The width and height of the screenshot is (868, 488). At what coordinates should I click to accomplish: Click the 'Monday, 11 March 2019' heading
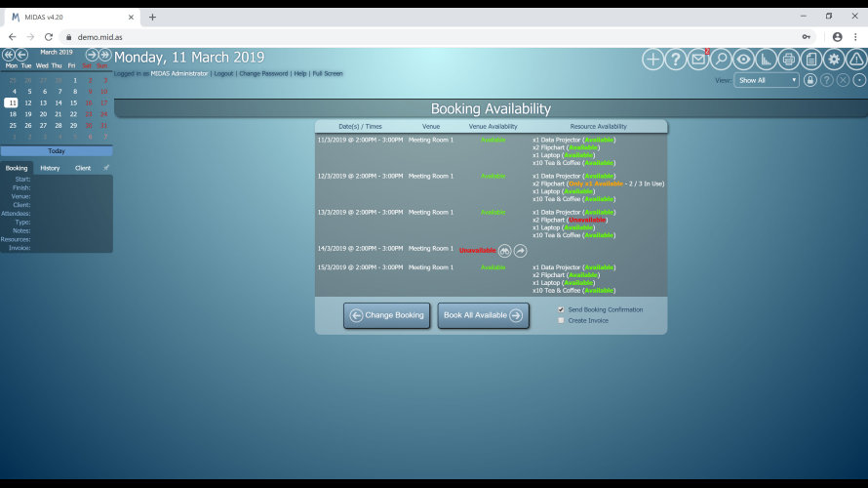coord(189,57)
